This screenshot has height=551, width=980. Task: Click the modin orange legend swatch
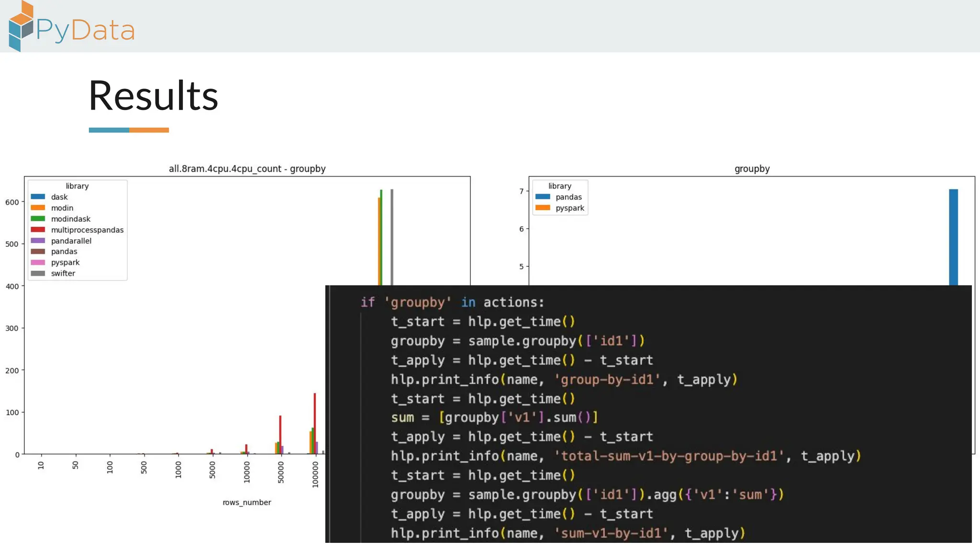point(38,208)
